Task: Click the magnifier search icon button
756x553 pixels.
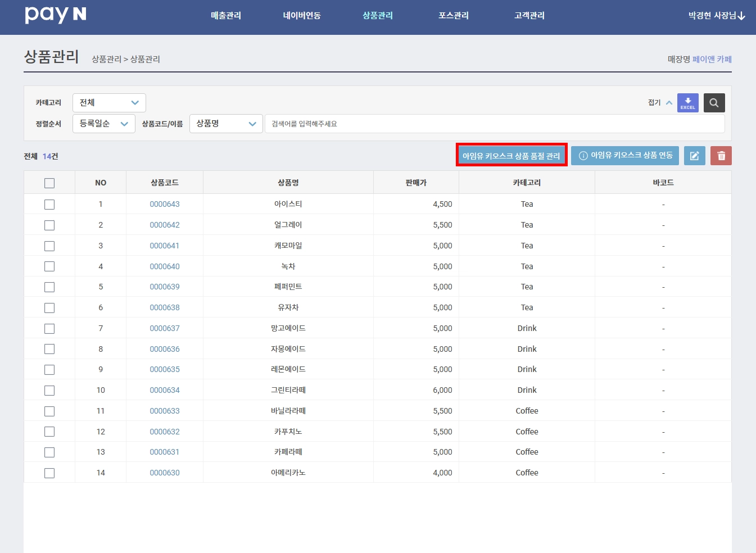Action: coord(714,103)
